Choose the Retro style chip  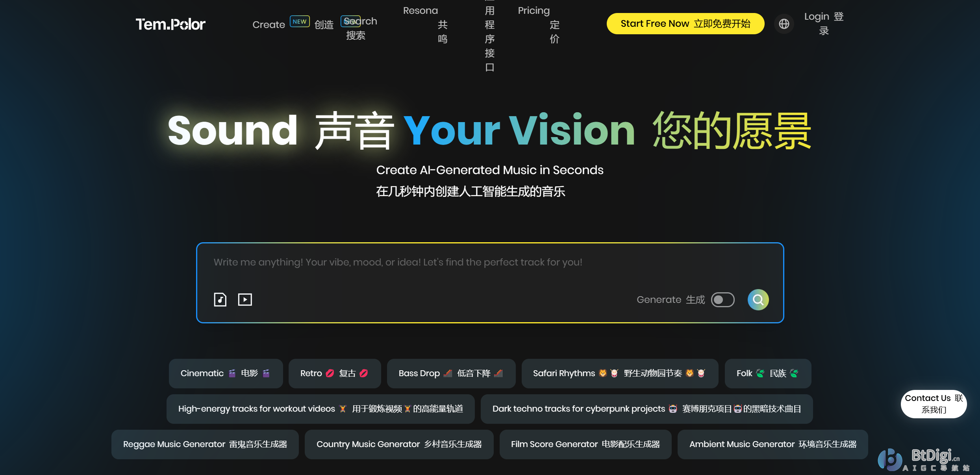[x=334, y=373]
